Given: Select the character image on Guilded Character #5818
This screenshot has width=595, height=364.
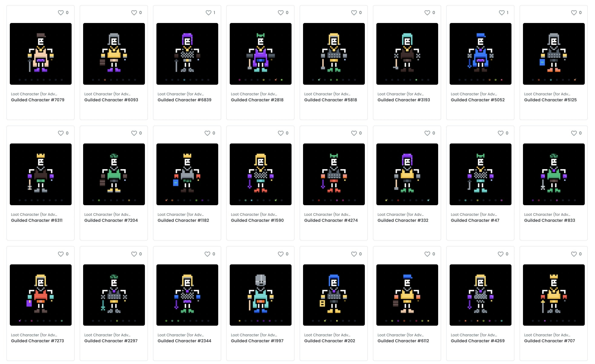Looking at the screenshot, I should pos(334,54).
